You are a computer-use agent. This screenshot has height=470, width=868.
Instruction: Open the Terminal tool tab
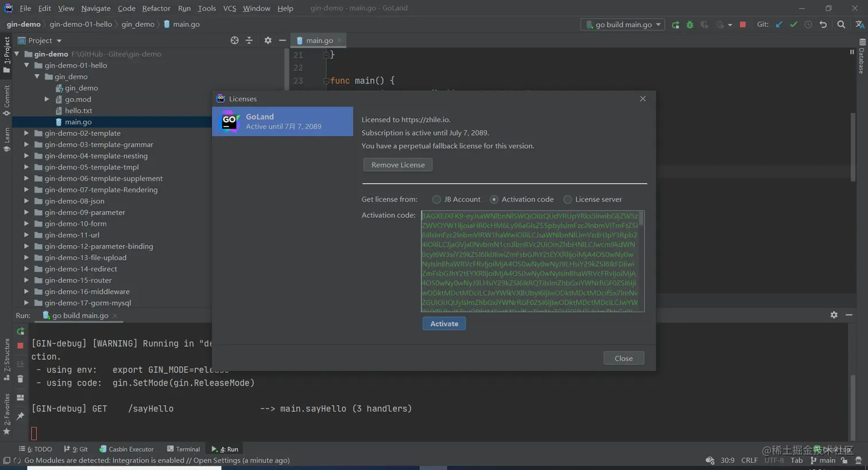[x=184, y=449]
